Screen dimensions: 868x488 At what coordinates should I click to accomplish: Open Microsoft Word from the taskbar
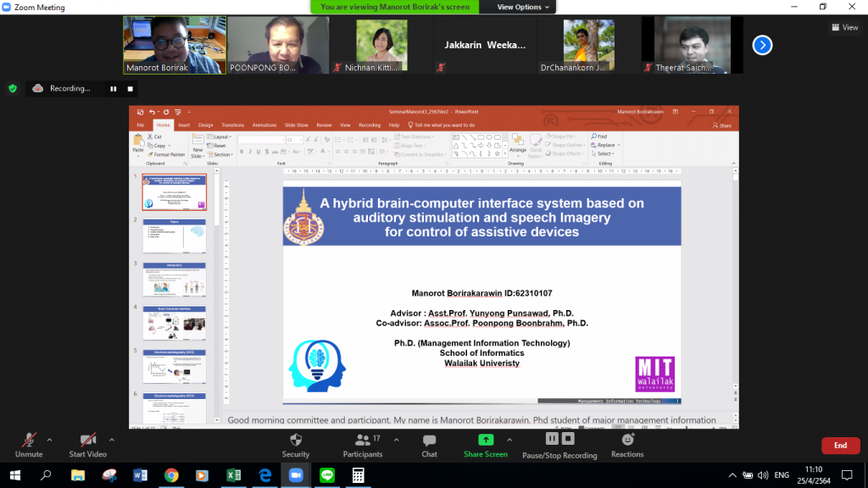140,475
